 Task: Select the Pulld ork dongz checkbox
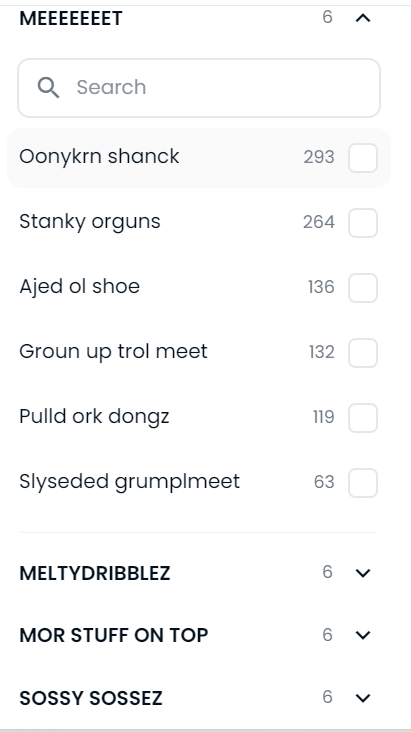[x=363, y=417]
